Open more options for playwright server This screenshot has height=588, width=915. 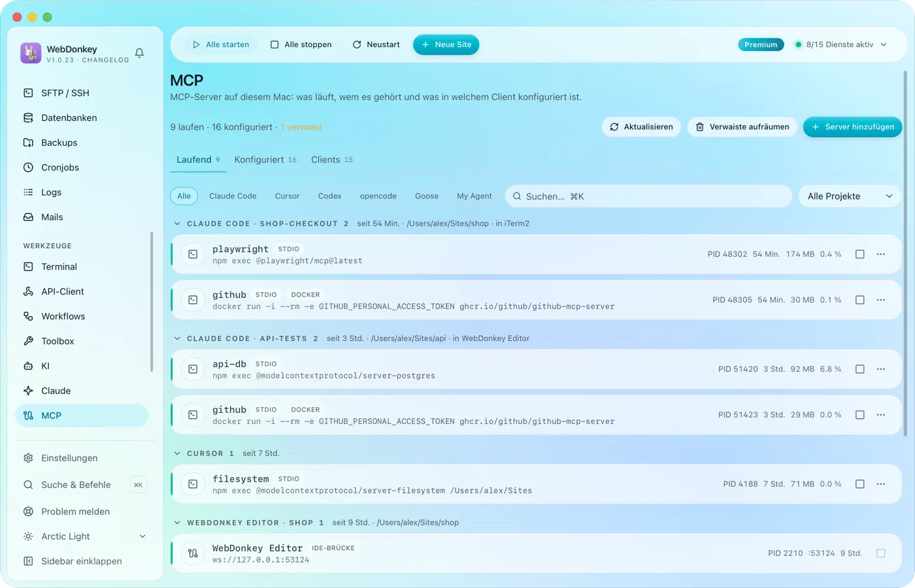(x=881, y=254)
